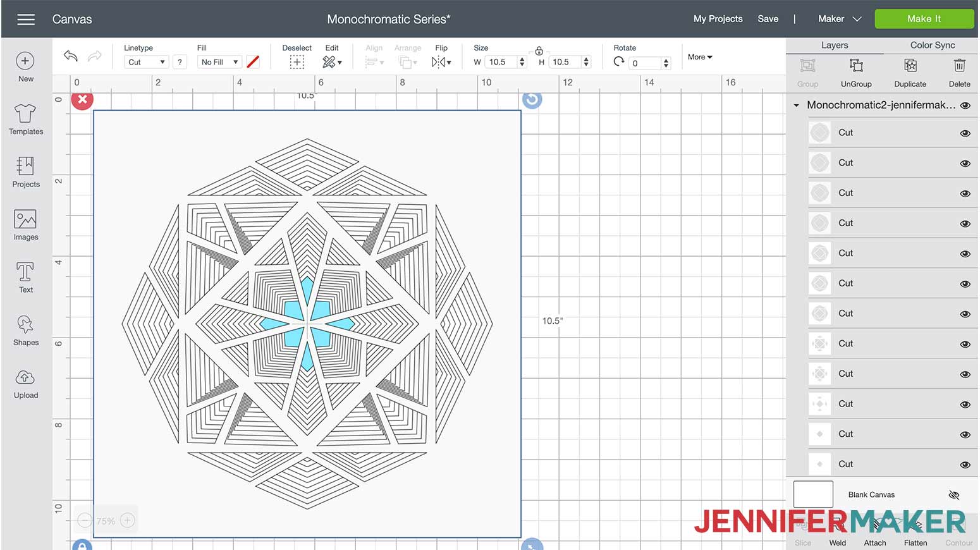980x550 pixels.
Task: Open the Linetype Cut dropdown
Action: pyautogui.click(x=146, y=62)
